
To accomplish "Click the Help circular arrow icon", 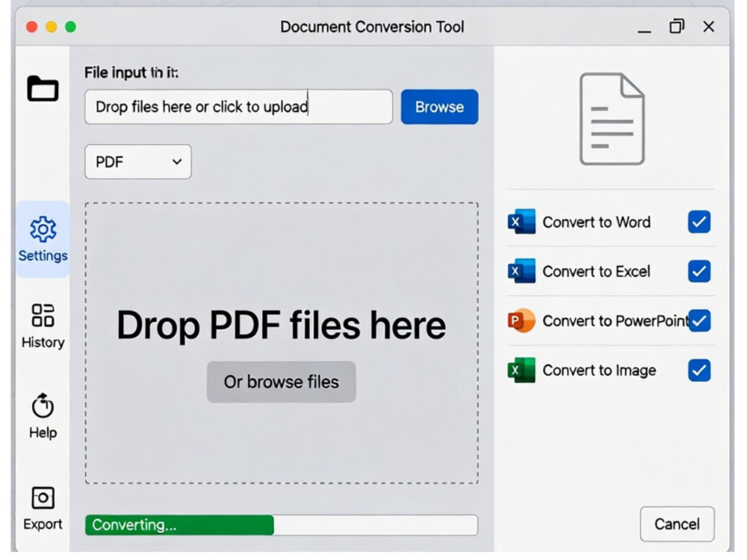I will click(x=43, y=405).
